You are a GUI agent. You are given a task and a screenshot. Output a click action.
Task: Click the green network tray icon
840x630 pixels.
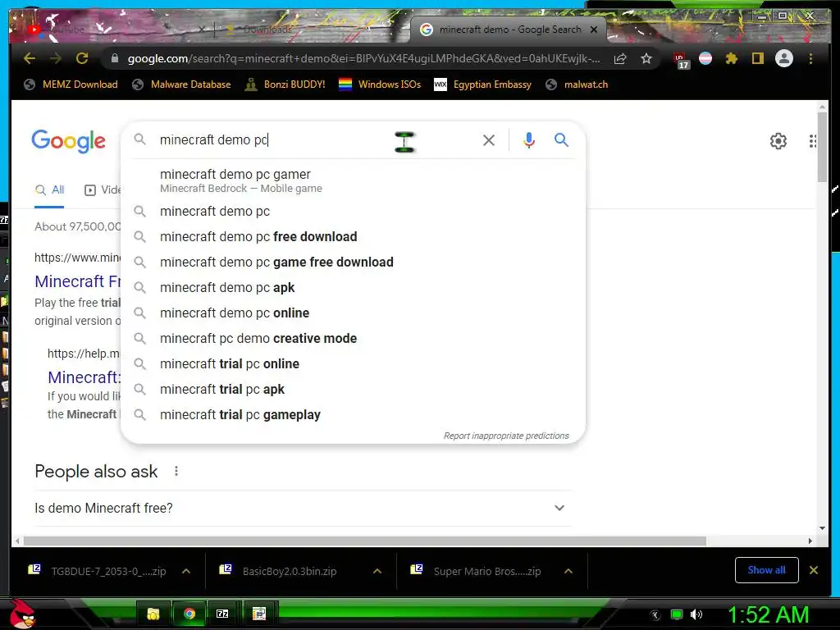(x=677, y=614)
